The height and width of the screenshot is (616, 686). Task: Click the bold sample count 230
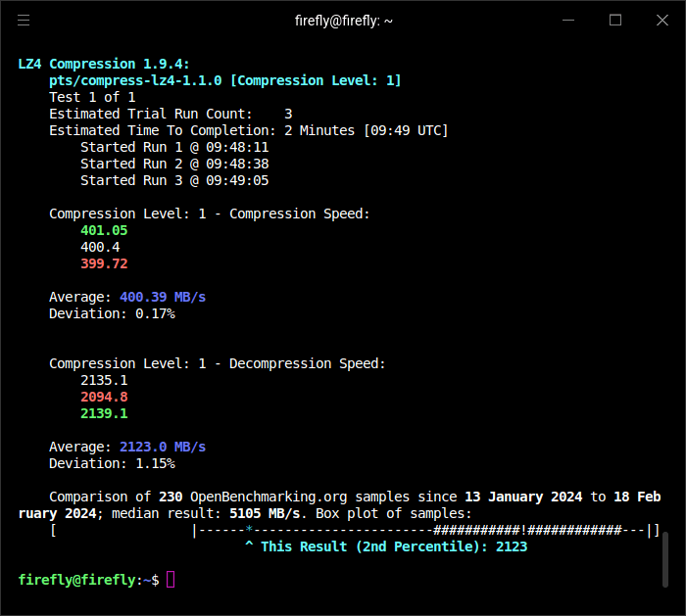(171, 497)
